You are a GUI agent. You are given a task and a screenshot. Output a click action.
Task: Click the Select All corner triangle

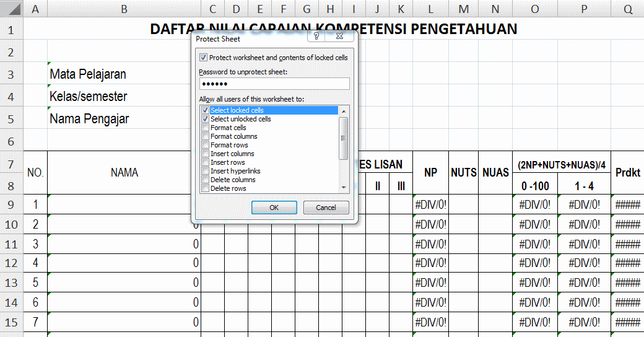[12, 9]
